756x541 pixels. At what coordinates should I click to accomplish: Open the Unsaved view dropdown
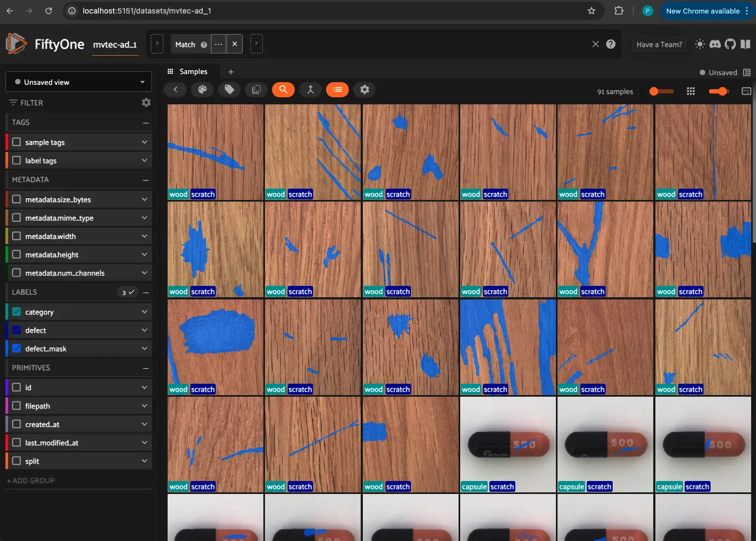79,82
